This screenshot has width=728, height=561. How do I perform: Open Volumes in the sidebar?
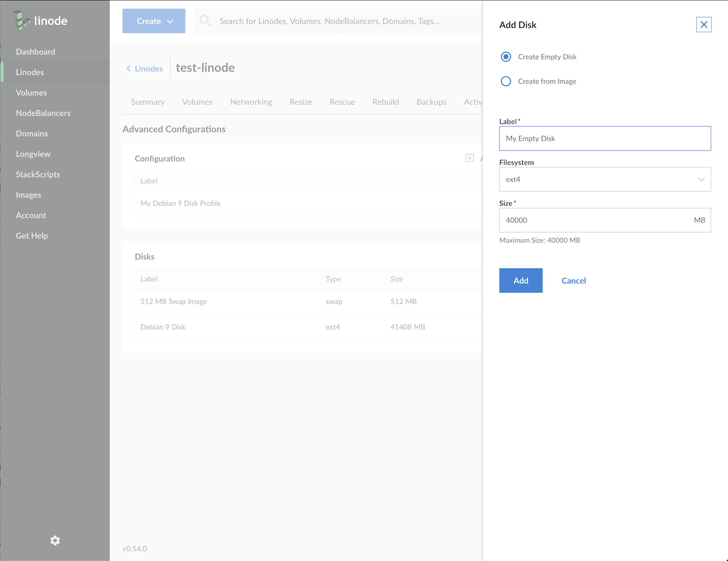click(31, 93)
